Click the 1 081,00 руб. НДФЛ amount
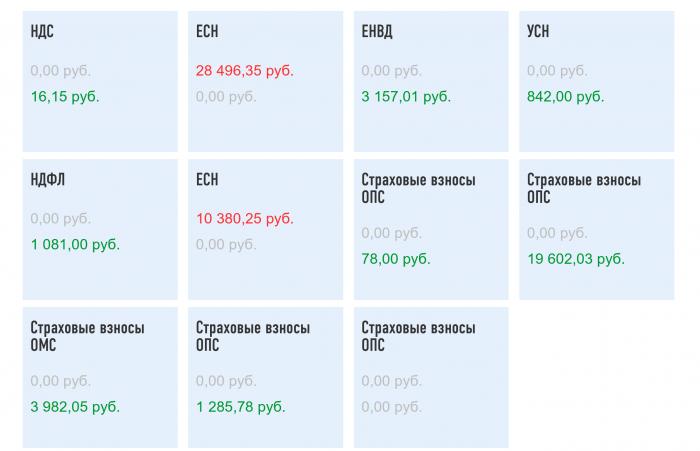Screen dimensions: 700x451 75,244
